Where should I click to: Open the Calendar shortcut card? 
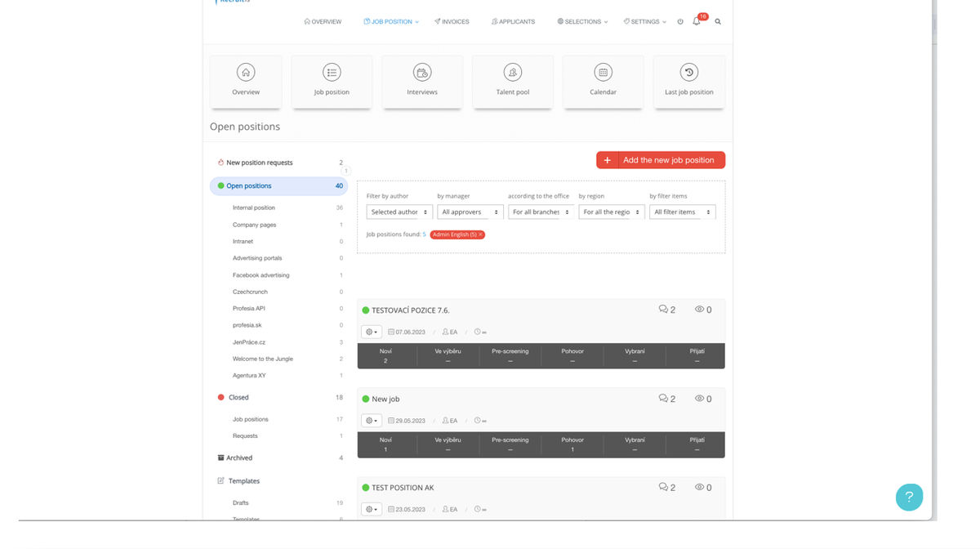tap(603, 81)
